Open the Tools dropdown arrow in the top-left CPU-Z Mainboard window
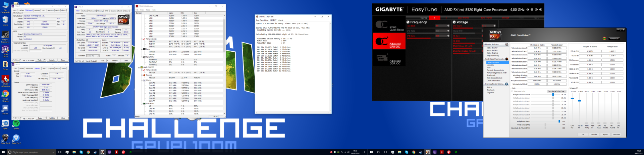The width and height of the screenshot is (644, 155). (x=45, y=60)
